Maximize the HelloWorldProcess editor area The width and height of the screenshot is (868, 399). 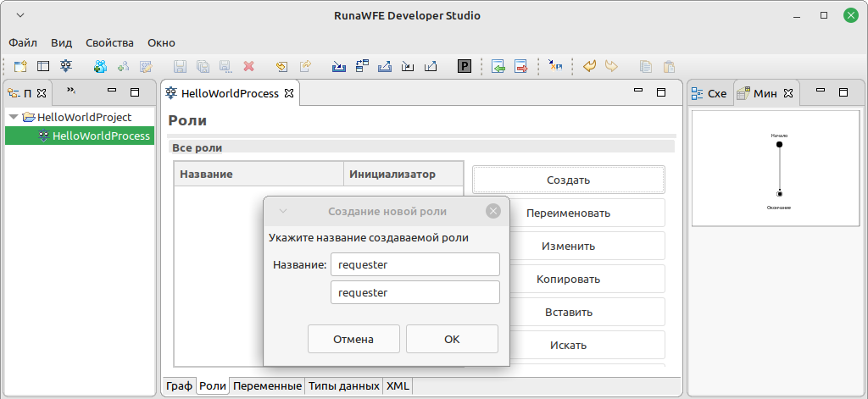(661, 91)
